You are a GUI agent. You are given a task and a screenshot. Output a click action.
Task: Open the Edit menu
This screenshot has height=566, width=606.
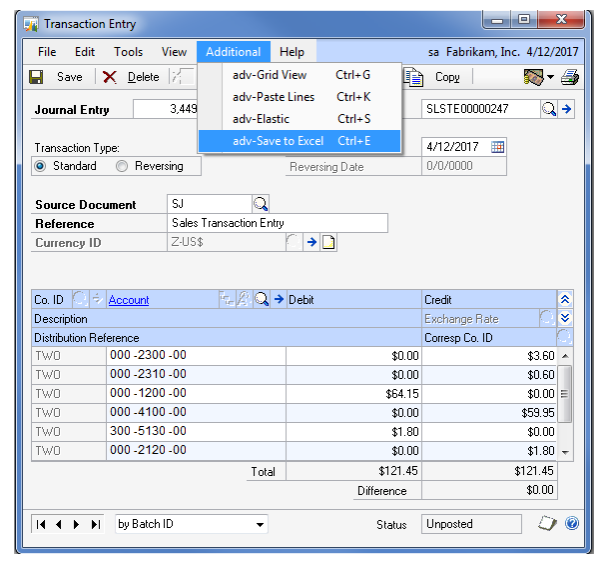[85, 52]
